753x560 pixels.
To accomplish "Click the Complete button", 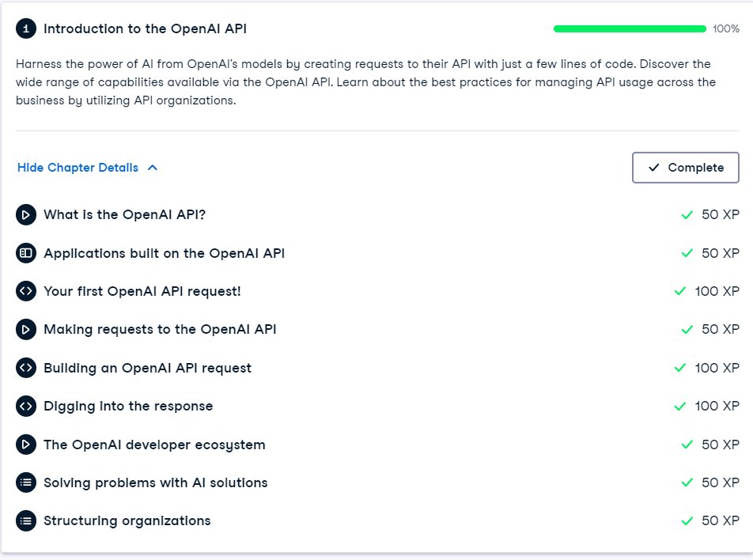I will click(x=685, y=168).
